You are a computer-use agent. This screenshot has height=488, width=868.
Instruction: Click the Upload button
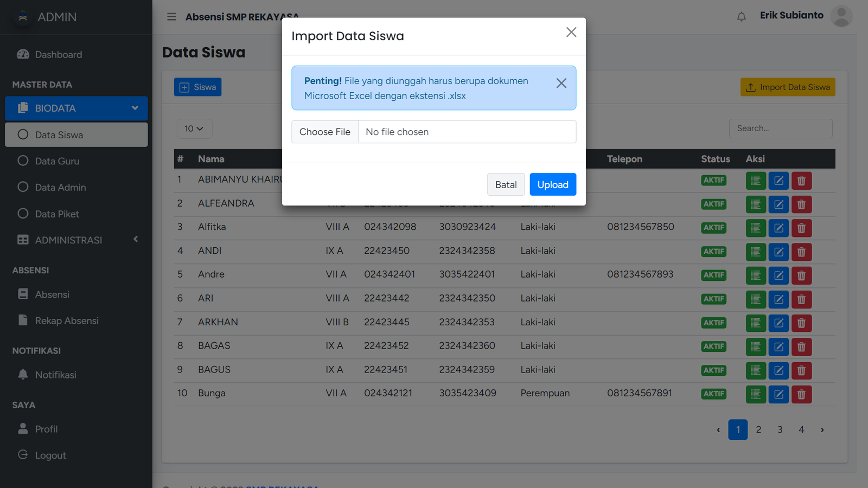coord(552,184)
